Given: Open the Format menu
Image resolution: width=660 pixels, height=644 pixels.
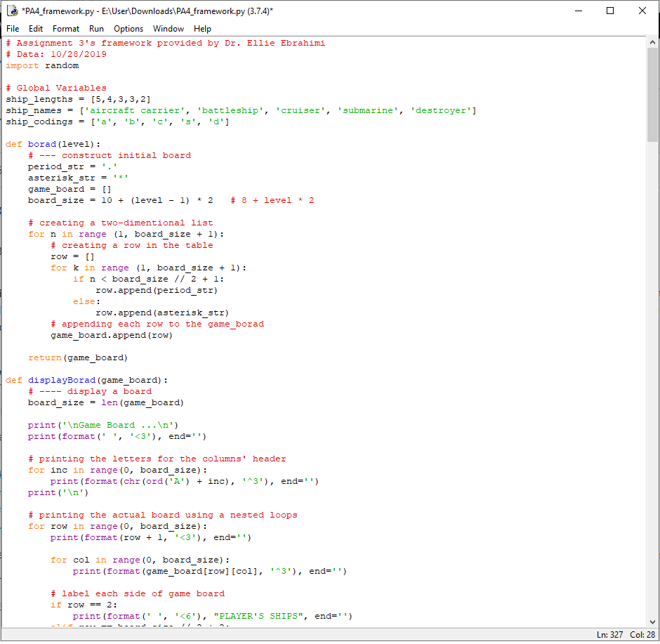Looking at the screenshot, I should [65, 29].
